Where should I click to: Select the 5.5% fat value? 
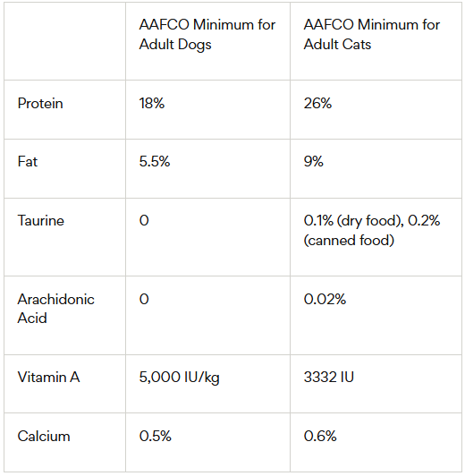pos(155,161)
